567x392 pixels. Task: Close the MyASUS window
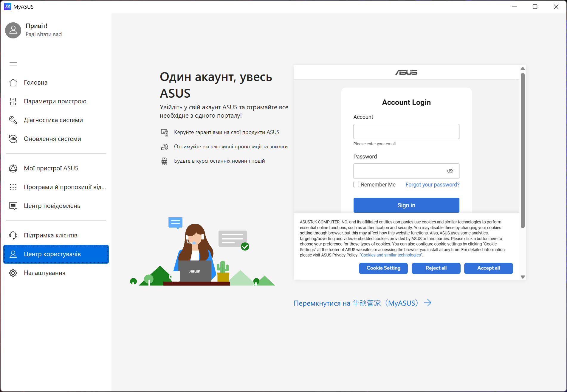(x=556, y=7)
